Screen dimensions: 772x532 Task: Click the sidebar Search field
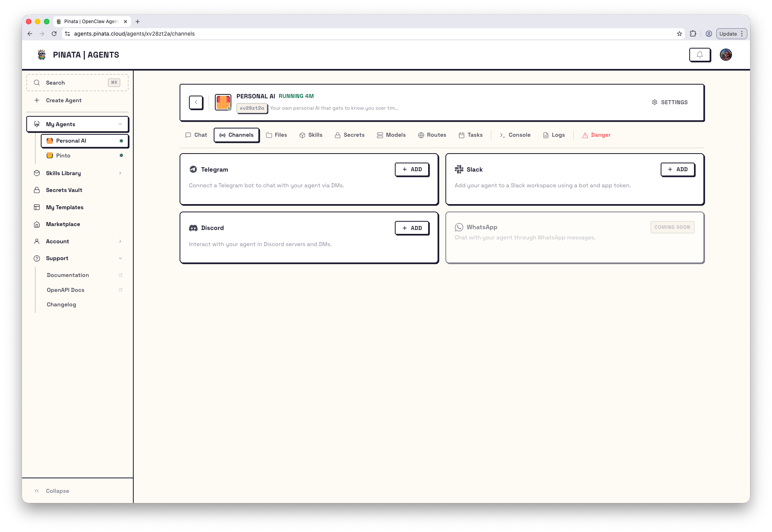[77, 83]
